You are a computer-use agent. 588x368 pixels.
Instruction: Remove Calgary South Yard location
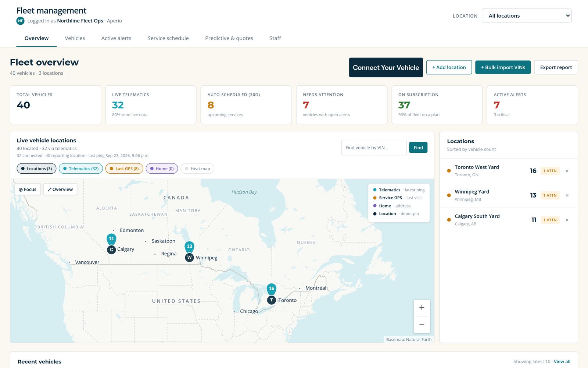pos(567,220)
